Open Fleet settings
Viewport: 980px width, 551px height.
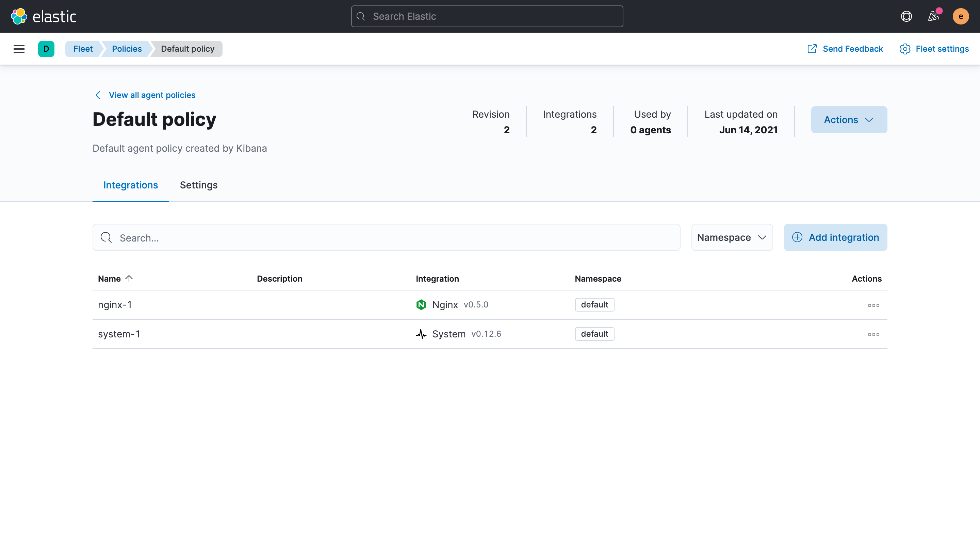(934, 49)
